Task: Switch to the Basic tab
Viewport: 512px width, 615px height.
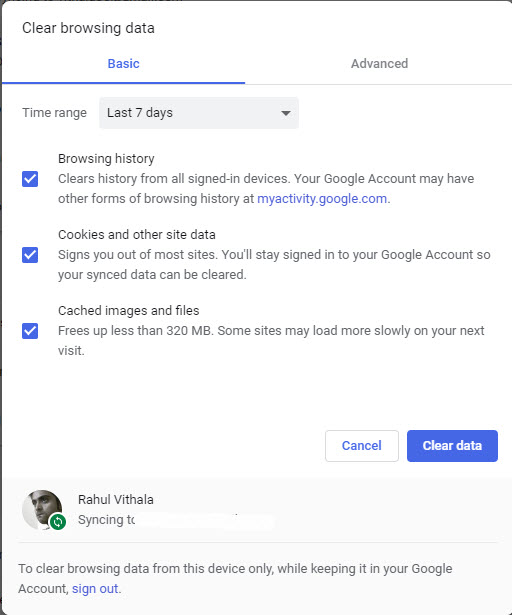Action: point(123,64)
